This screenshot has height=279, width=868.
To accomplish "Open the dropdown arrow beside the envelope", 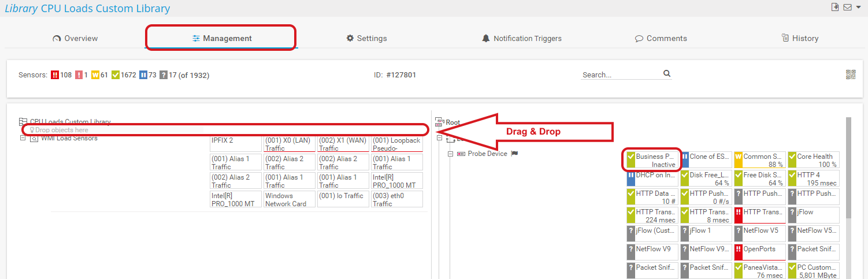I will (x=858, y=7).
